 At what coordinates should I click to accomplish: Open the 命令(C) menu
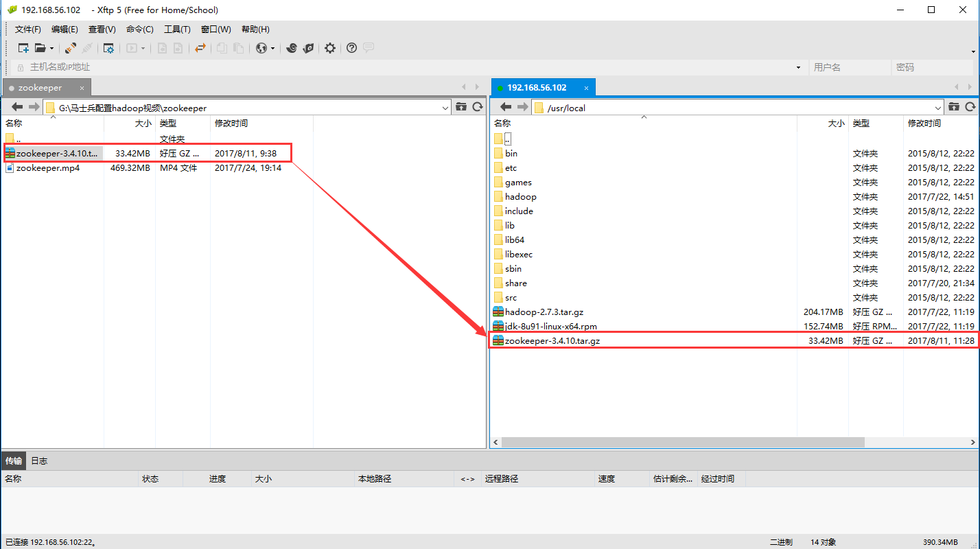pyautogui.click(x=140, y=30)
